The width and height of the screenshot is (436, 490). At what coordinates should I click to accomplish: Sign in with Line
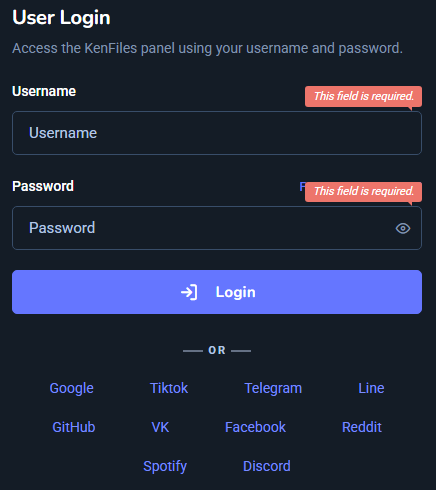pyautogui.click(x=371, y=388)
